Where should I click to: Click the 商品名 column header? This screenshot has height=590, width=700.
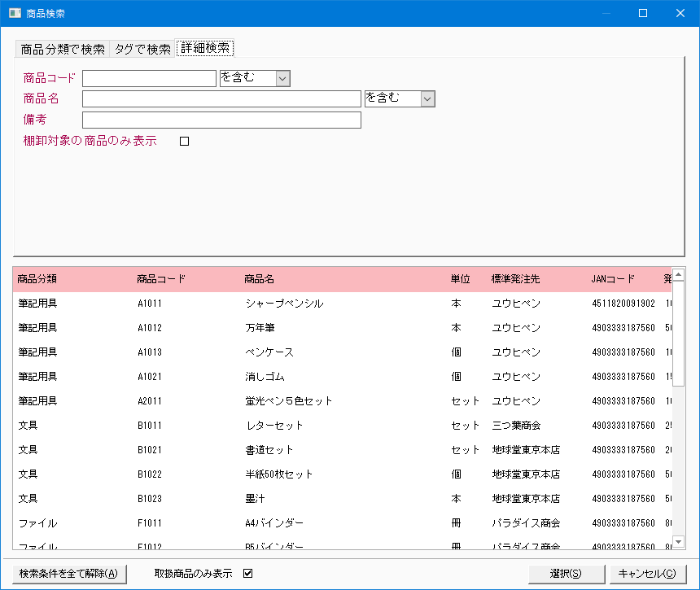tap(259, 279)
